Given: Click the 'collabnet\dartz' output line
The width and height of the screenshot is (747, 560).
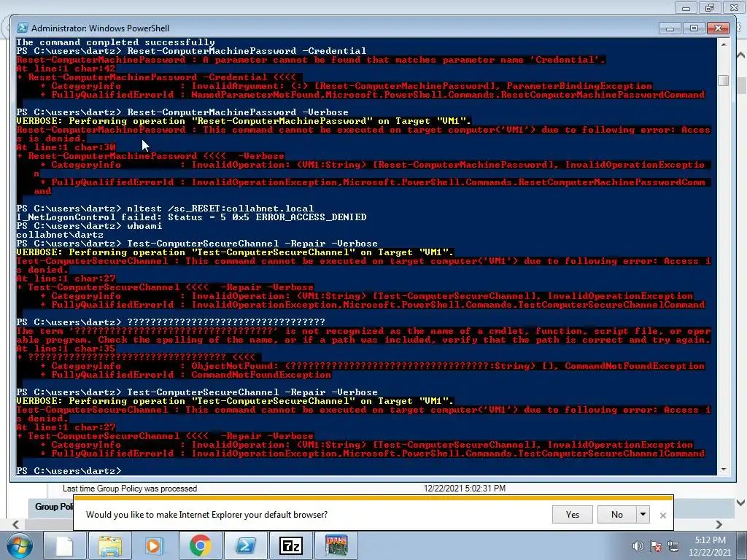Looking at the screenshot, I should click(x=60, y=235).
